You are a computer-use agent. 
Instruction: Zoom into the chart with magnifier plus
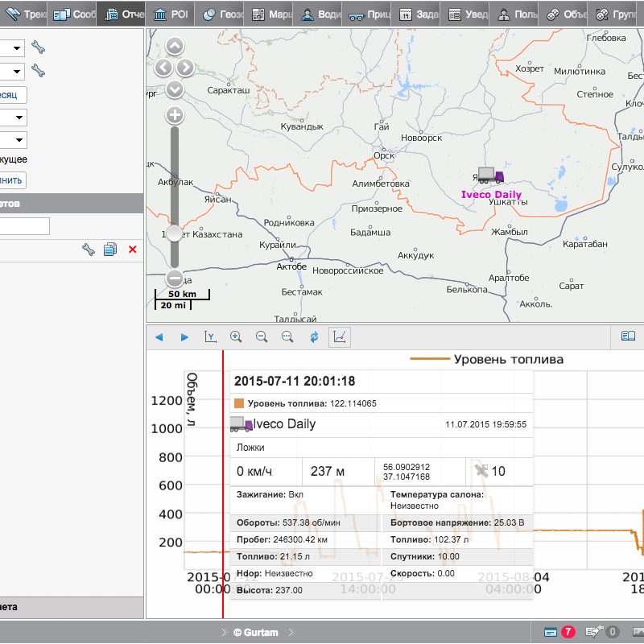[x=237, y=336]
